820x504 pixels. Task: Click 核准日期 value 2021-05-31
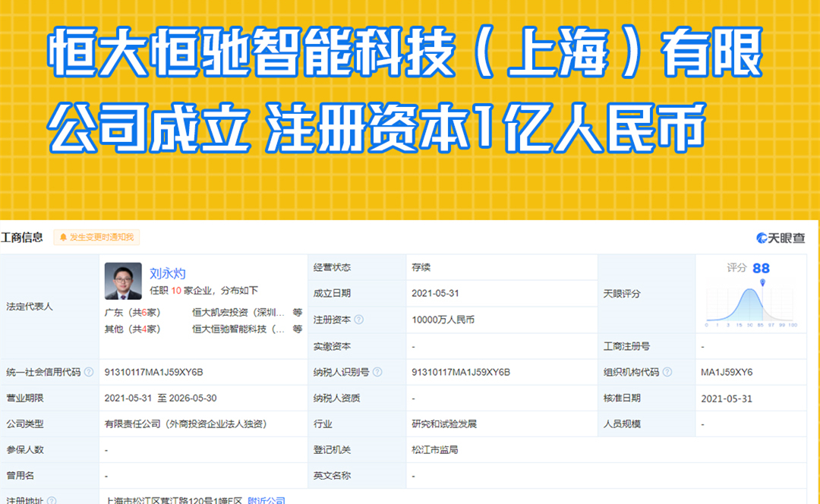[727, 398]
